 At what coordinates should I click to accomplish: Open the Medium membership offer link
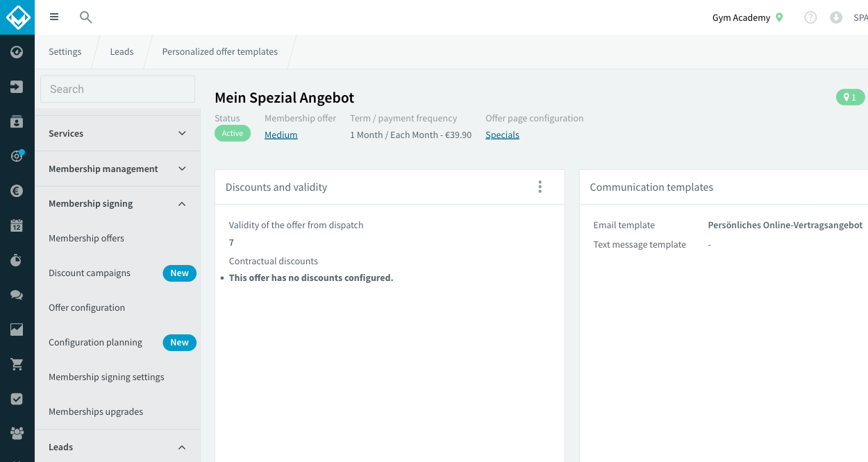(x=281, y=135)
